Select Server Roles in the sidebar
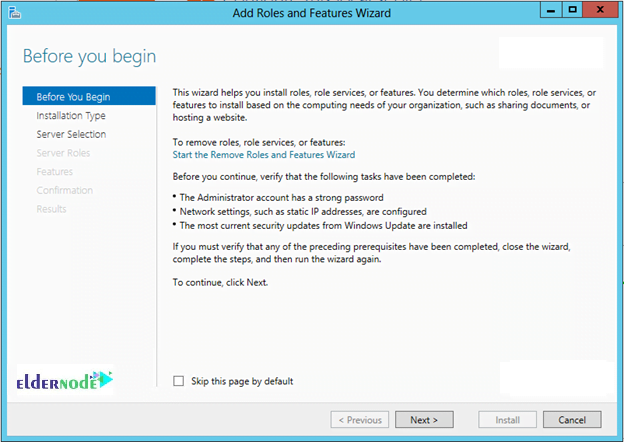Viewport: 624px width, 442px height. point(63,153)
